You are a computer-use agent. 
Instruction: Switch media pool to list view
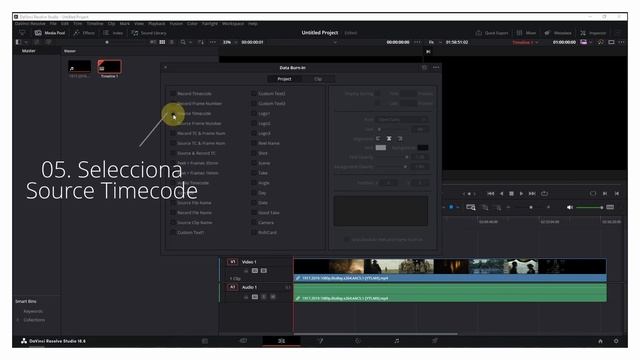172,42
